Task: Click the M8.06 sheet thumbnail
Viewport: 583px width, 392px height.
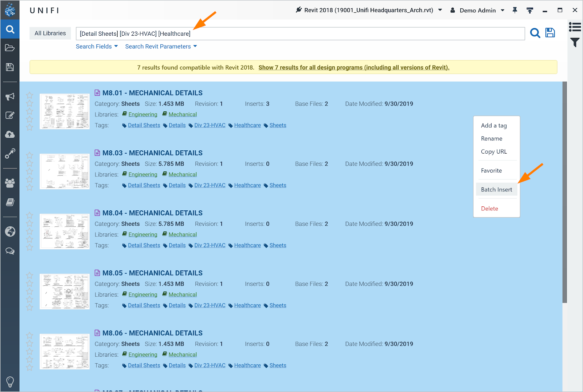Action: [64, 352]
